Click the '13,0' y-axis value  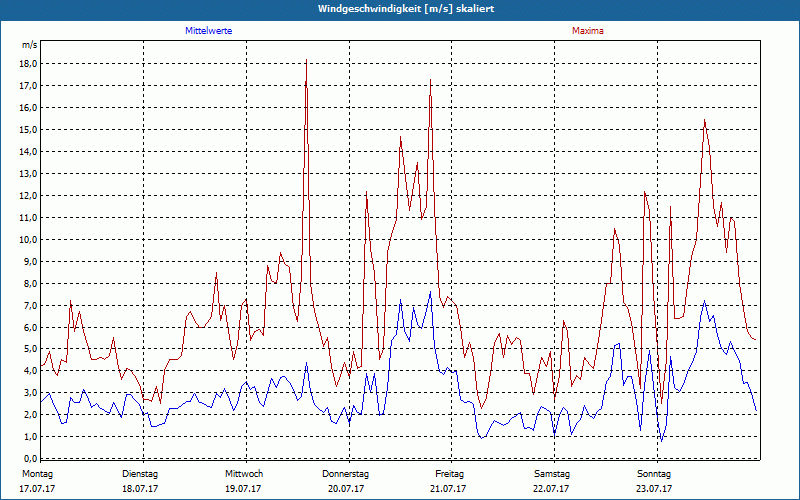(x=28, y=173)
